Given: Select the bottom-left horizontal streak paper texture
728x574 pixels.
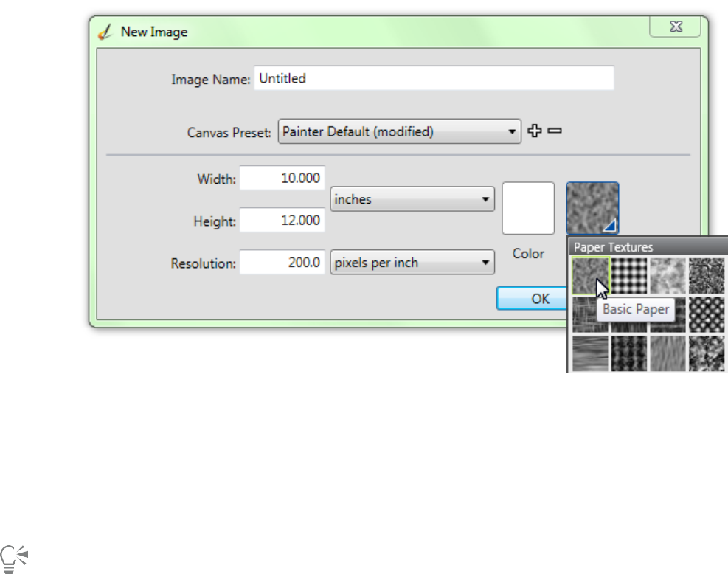Looking at the screenshot, I should pyautogui.click(x=590, y=353).
